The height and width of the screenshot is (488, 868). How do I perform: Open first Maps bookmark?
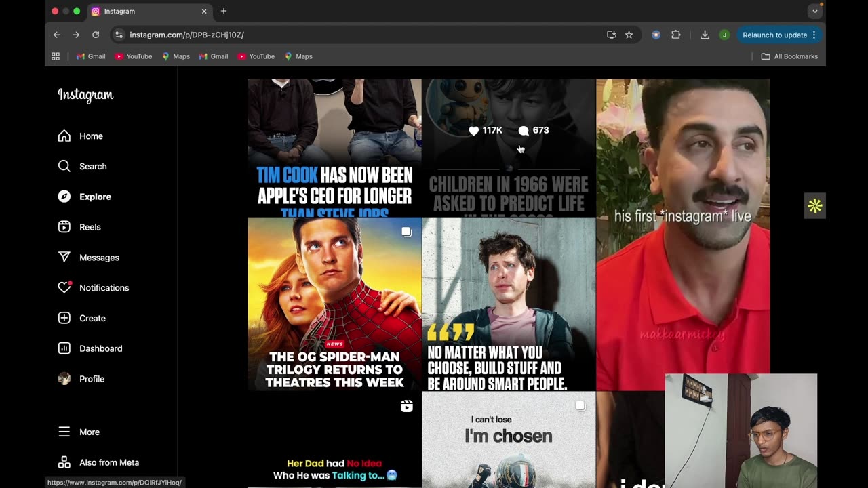176,56
